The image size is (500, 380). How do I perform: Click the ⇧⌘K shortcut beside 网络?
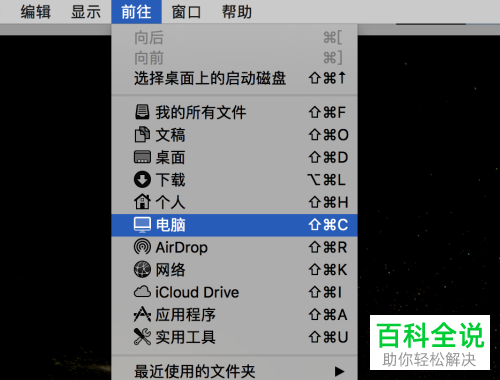[x=328, y=270]
